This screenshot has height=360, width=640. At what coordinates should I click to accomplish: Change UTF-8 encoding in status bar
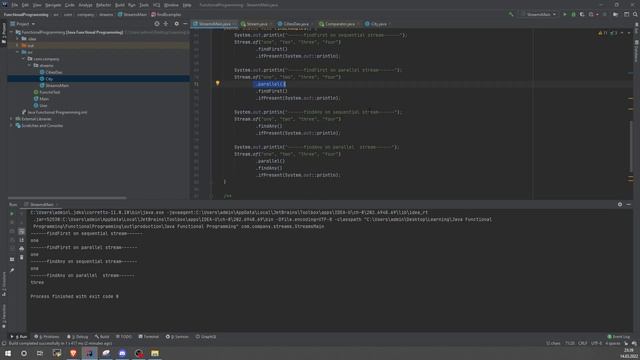[596, 343]
